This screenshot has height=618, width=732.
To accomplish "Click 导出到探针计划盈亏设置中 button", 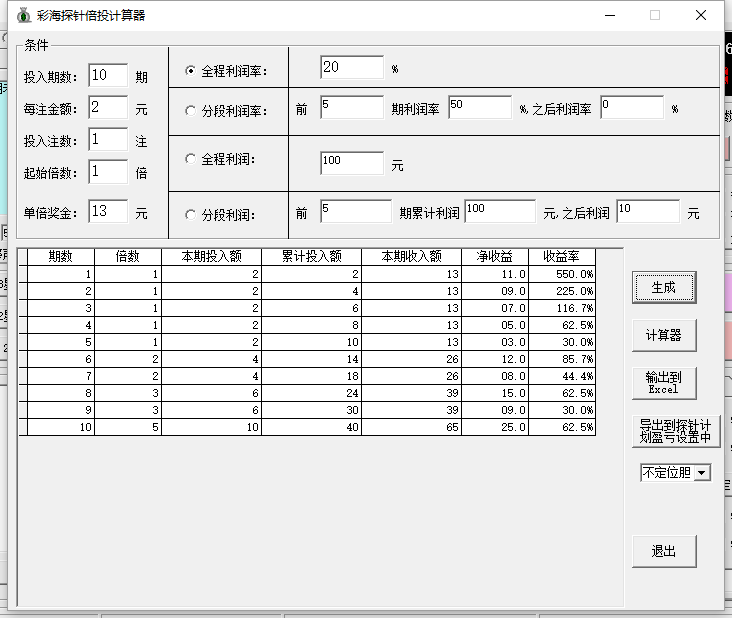I will 676,431.
